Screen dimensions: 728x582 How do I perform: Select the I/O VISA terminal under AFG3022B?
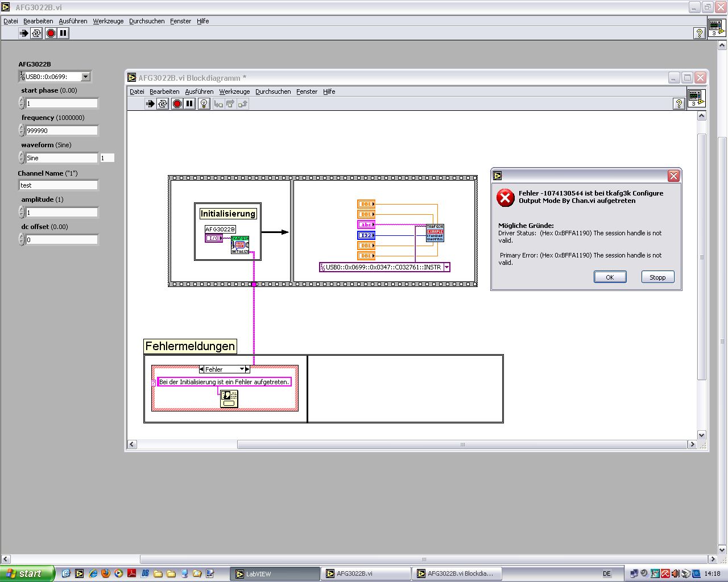[214, 238]
